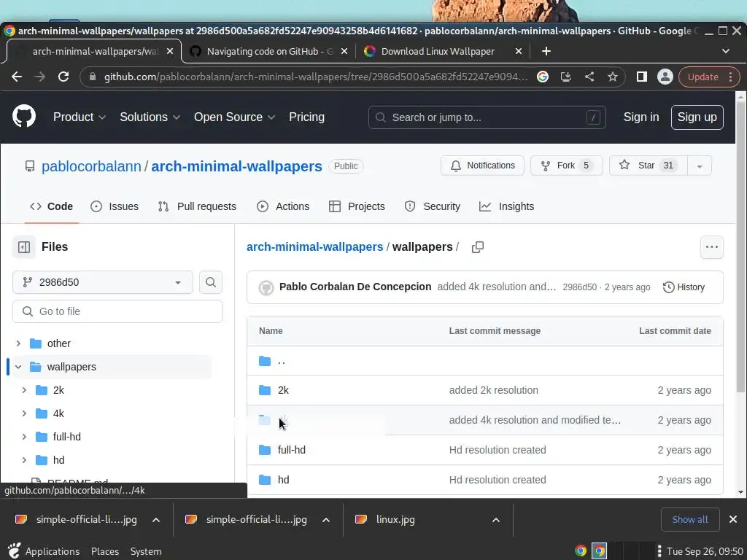Click the share icon in address bar
This screenshot has width=747, height=560.
(589, 77)
